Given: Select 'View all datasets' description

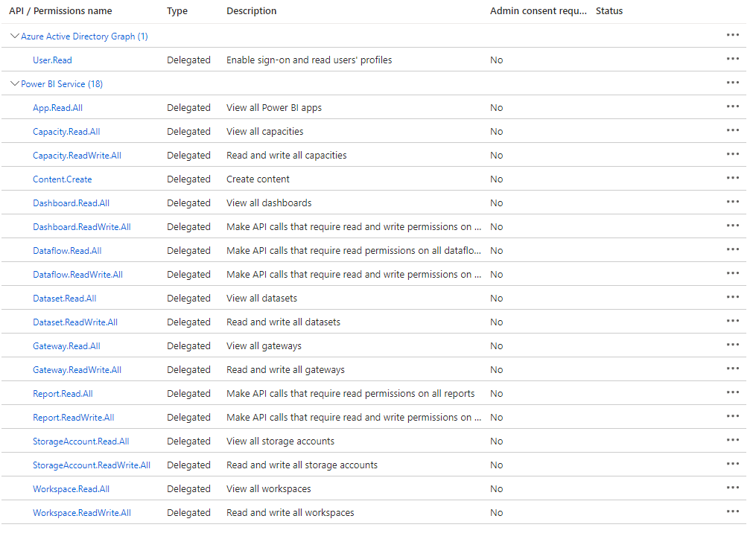Looking at the screenshot, I should point(261,299).
